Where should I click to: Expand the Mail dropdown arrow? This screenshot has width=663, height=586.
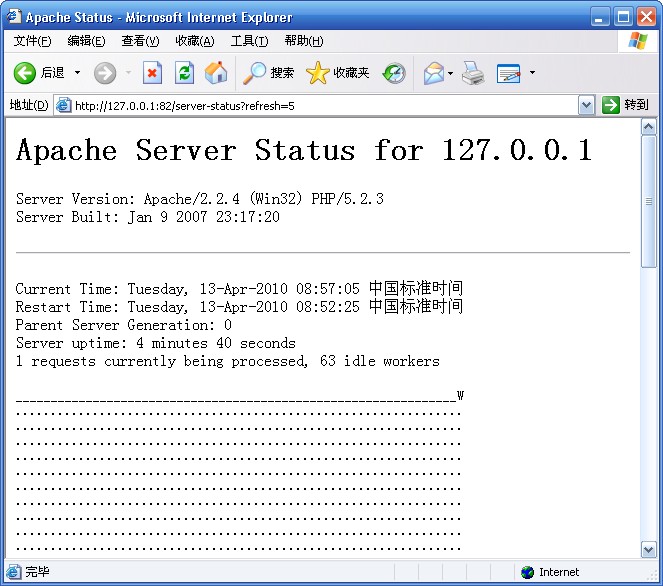(x=450, y=73)
